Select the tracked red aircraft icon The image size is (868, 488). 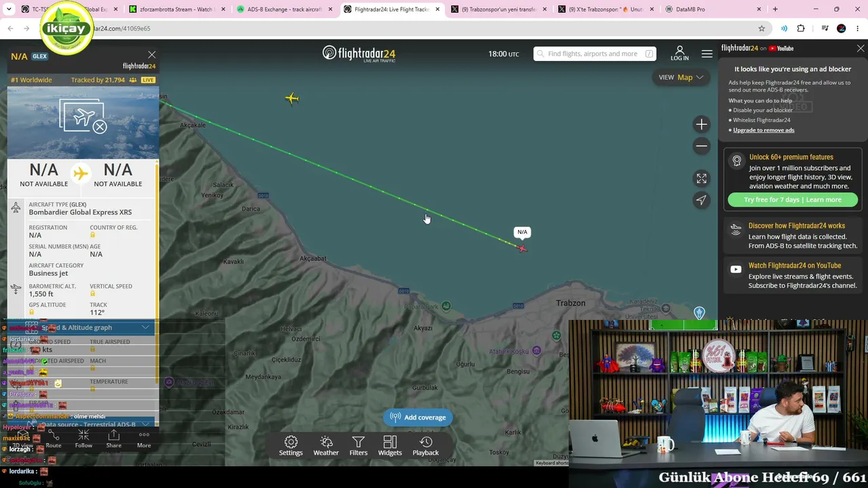coord(521,248)
